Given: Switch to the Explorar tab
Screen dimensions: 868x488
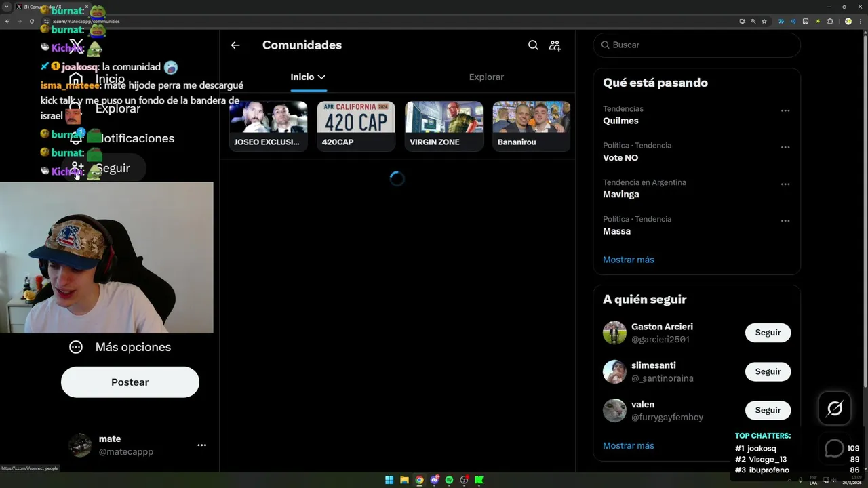Looking at the screenshot, I should click(x=486, y=77).
